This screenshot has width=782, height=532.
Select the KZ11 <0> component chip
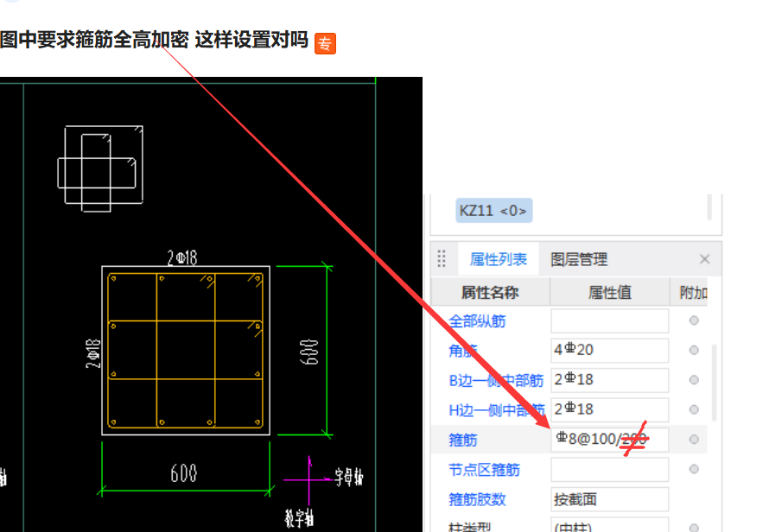pos(493,211)
